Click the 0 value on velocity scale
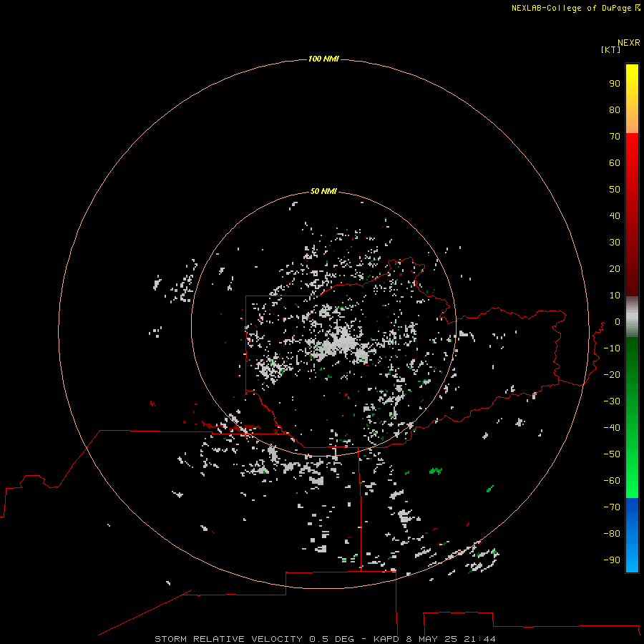The height and width of the screenshot is (644, 644). coord(618,322)
